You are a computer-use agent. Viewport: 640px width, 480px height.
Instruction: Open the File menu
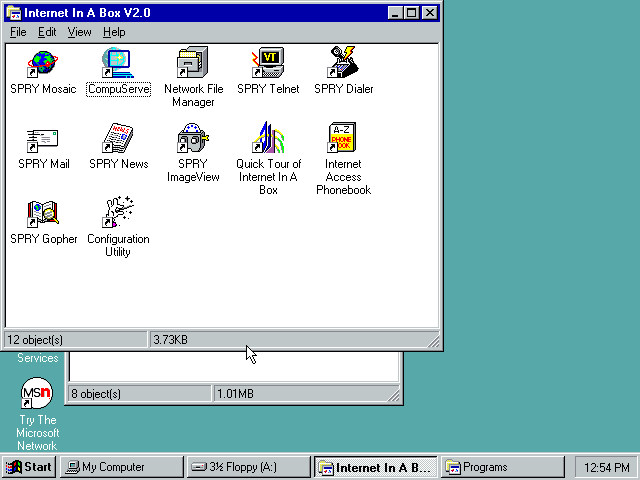(x=18, y=32)
